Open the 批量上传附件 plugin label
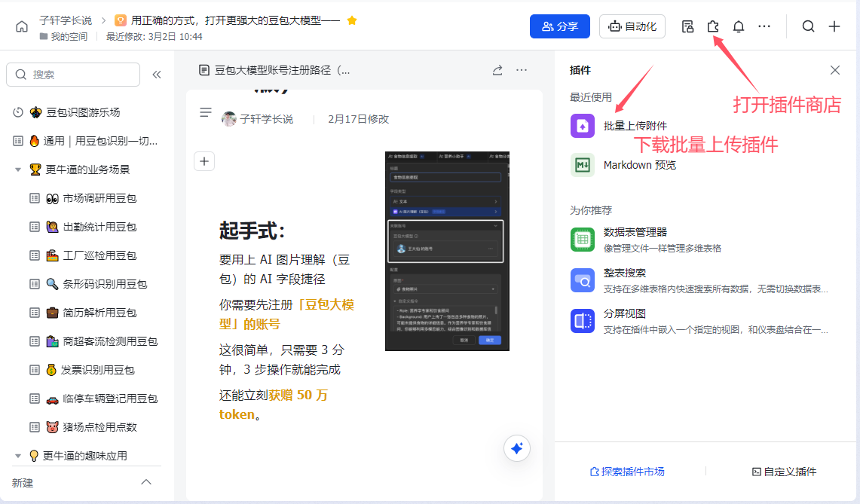This screenshot has height=504, width=860. (635, 126)
